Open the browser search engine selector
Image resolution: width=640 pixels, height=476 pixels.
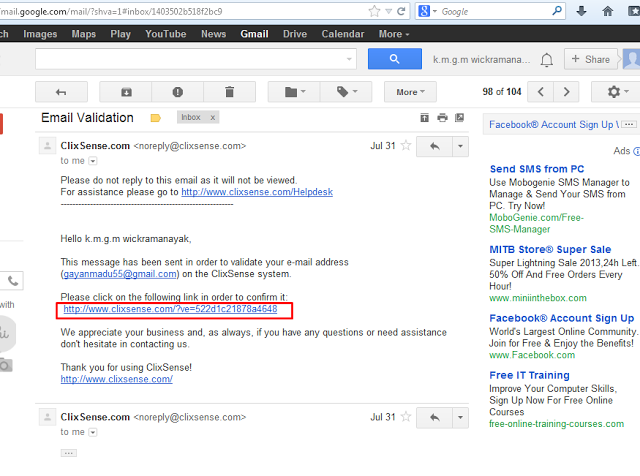[x=427, y=11]
